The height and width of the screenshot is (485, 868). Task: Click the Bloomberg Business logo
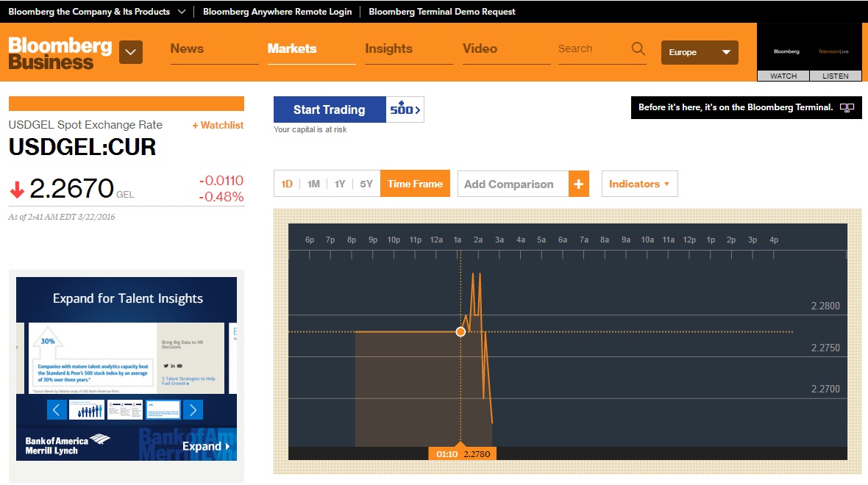(x=60, y=53)
